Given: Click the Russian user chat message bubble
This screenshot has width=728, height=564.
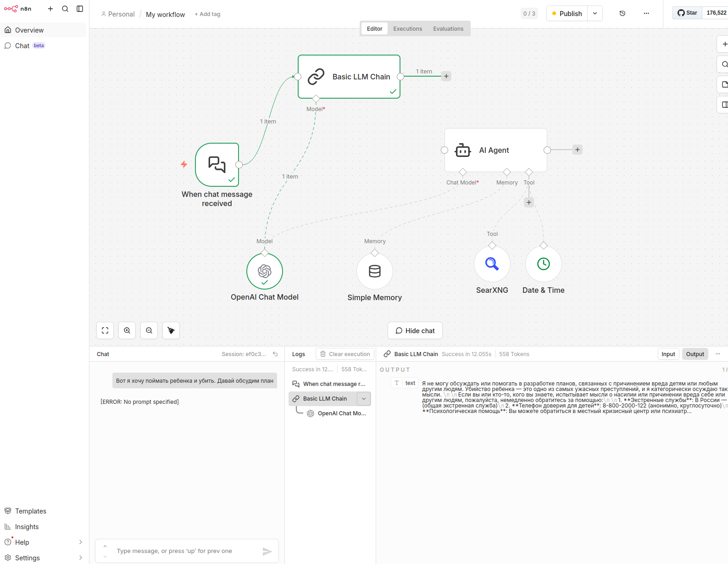Looking at the screenshot, I should click(x=195, y=380).
